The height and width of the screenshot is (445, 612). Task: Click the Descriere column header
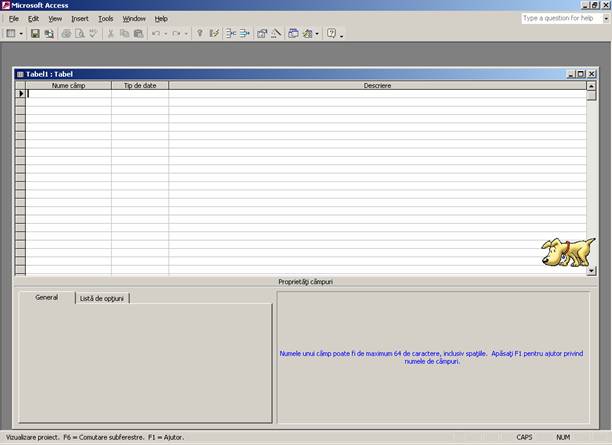[x=377, y=86]
